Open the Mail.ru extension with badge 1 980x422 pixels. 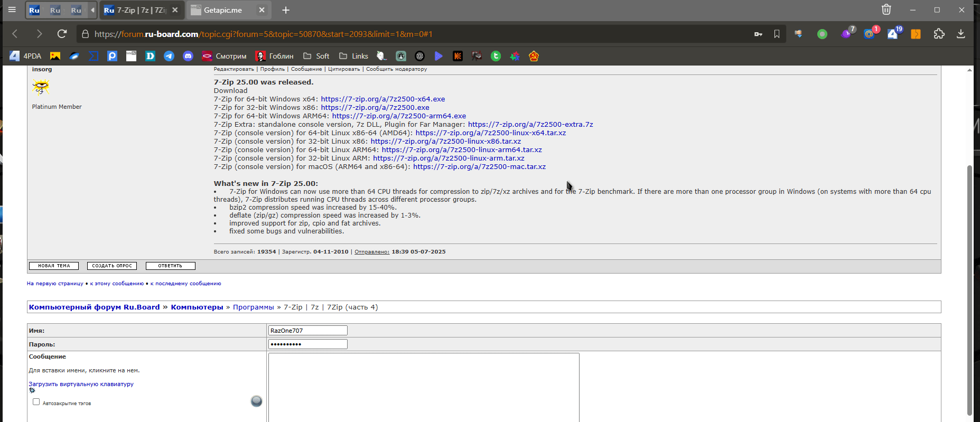point(871,33)
